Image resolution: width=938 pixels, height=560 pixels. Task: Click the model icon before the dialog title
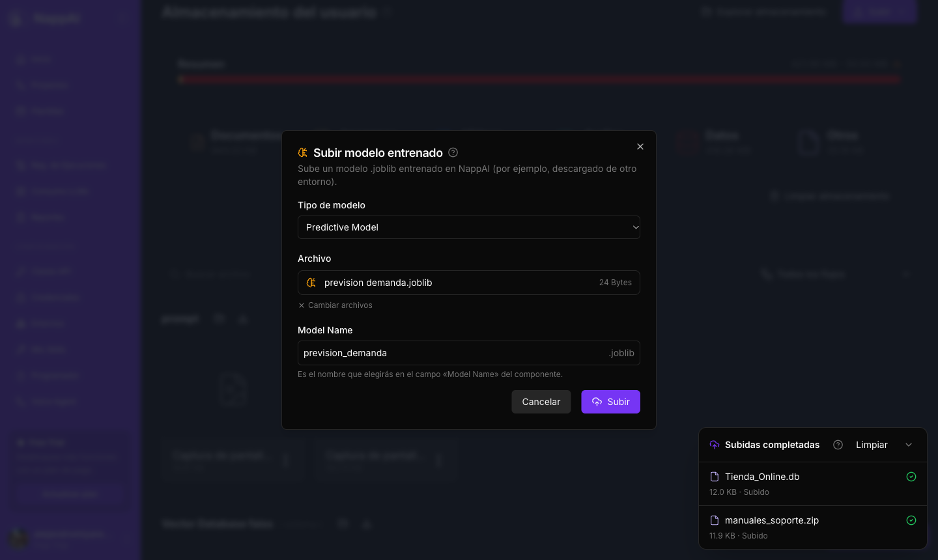click(303, 152)
